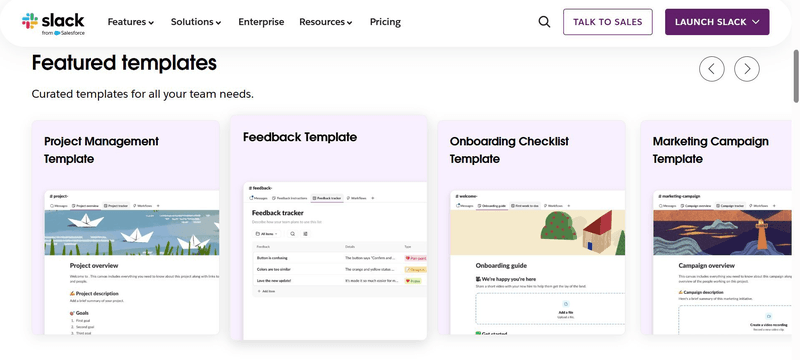
Task: Open Project Management Template title
Action: 102,150
